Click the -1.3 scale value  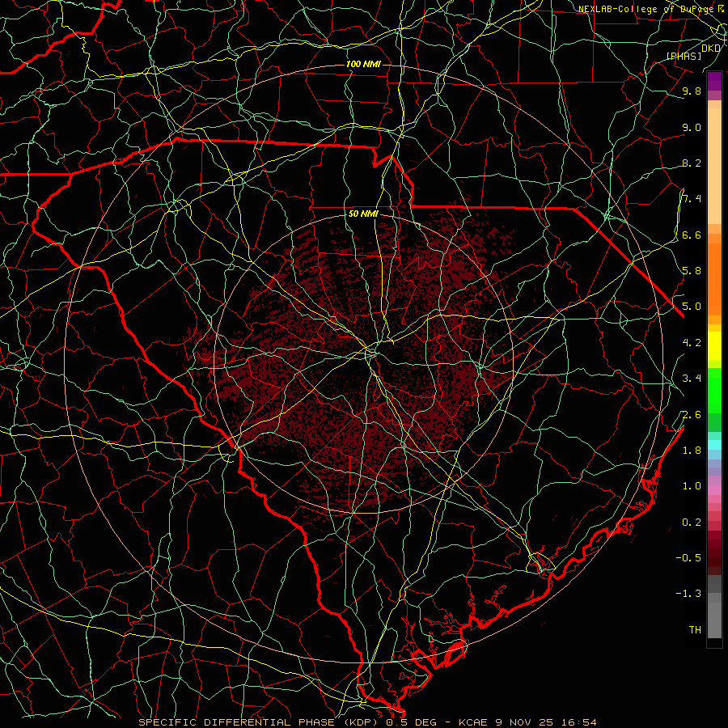(x=688, y=594)
